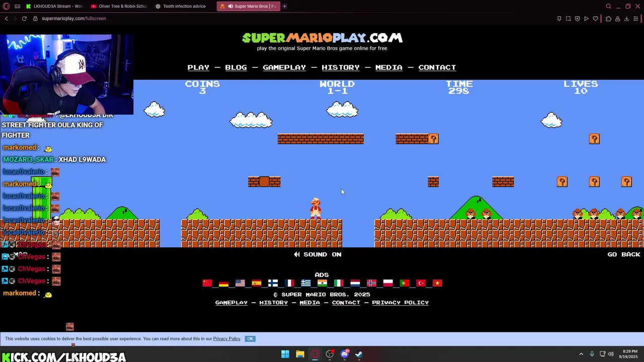Open the Windows Start button
Image resolution: width=644 pixels, height=362 pixels.
[285, 354]
